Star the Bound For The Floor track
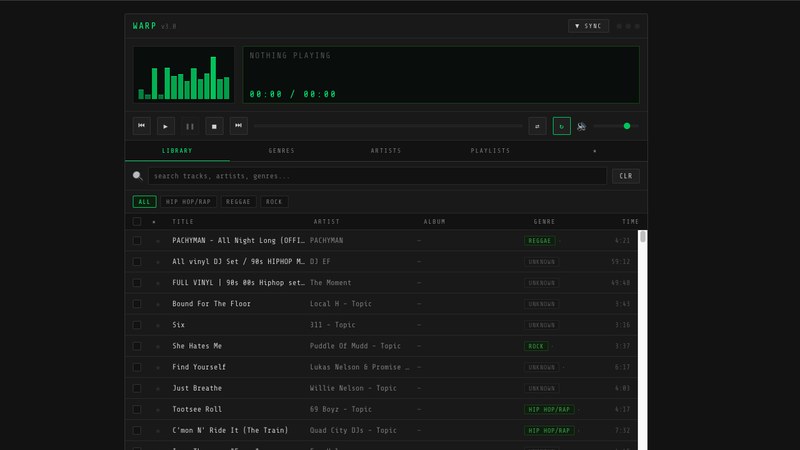This screenshot has width=800, height=450. point(158,304)
